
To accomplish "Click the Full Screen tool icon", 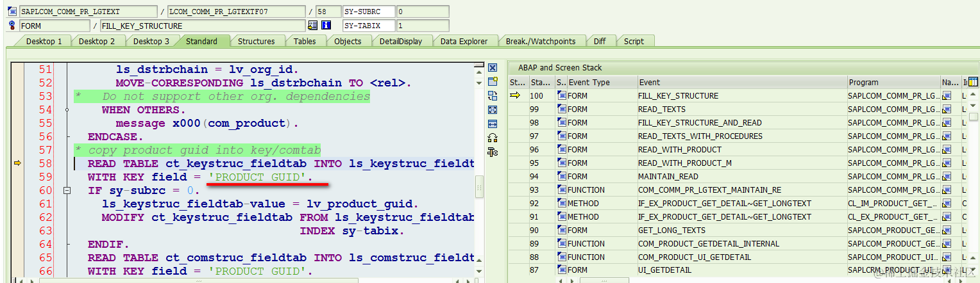I will click(x=493, y=109).
